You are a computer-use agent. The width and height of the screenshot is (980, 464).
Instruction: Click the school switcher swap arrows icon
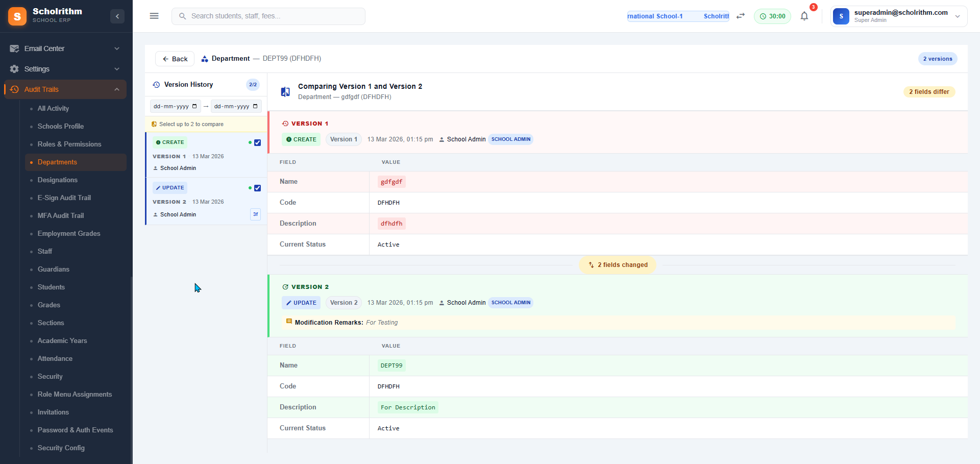[x=741, y=16]
